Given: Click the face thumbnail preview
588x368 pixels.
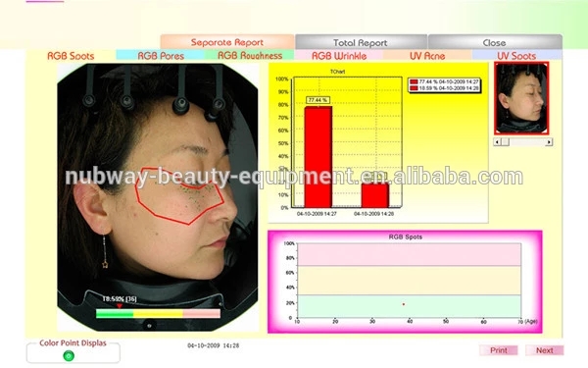Looking at the screenshot, I should 521,98.
